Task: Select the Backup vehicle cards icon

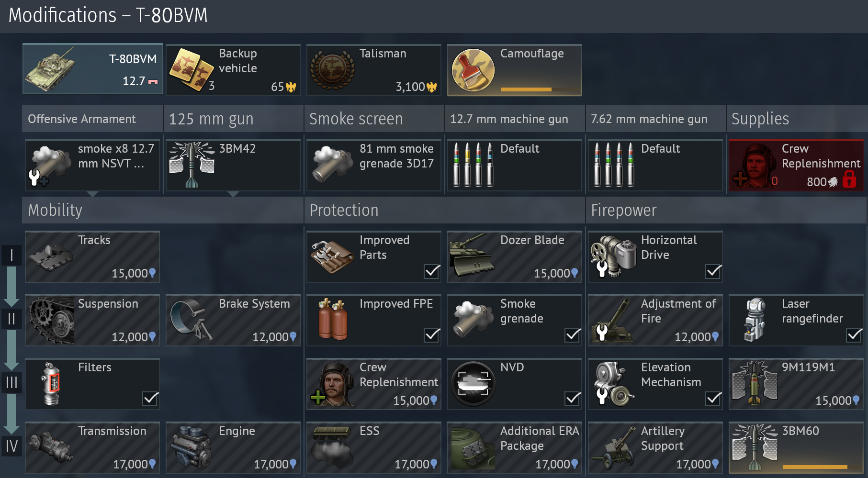Action: 192,70
